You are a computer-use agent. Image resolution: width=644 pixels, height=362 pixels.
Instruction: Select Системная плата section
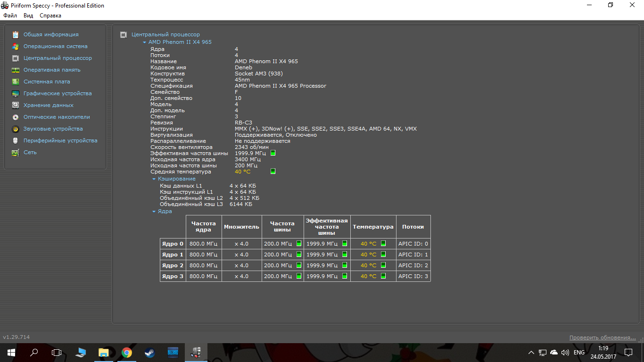47,82
